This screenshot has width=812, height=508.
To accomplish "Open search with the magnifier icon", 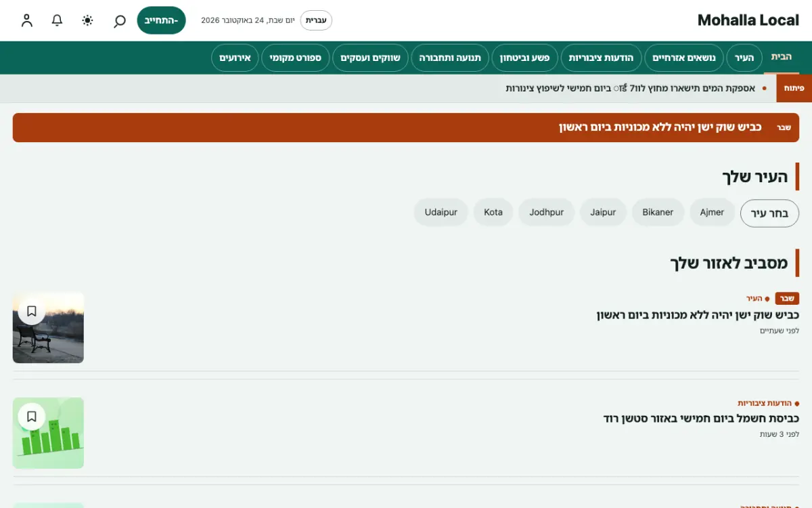I will tap(120, 20).
